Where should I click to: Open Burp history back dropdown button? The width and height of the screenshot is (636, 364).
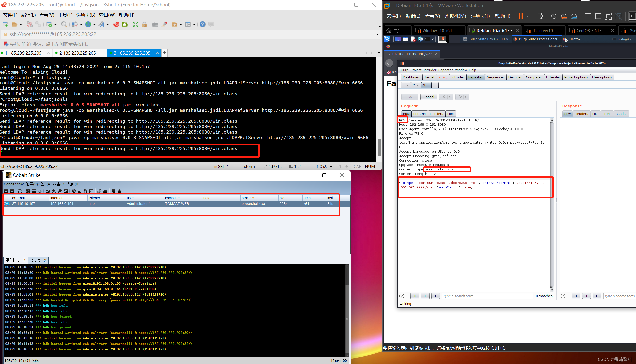click(446, 97)
